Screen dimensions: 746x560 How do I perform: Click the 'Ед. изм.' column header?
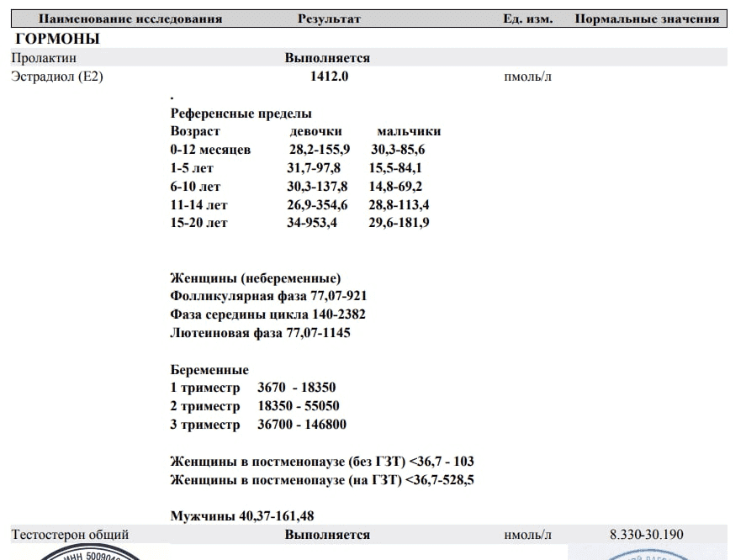pos(527,18)
